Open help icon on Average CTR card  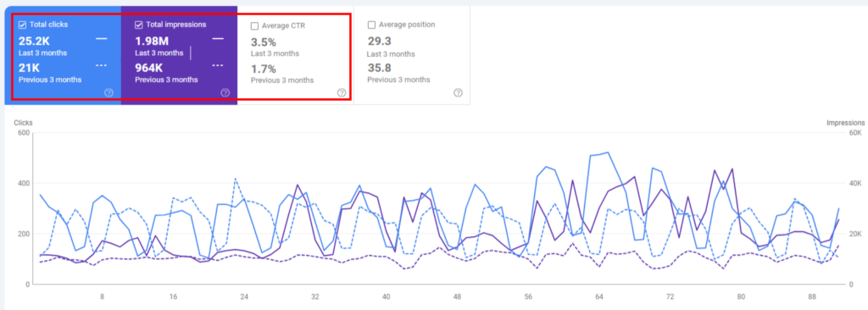pos(342,92)
